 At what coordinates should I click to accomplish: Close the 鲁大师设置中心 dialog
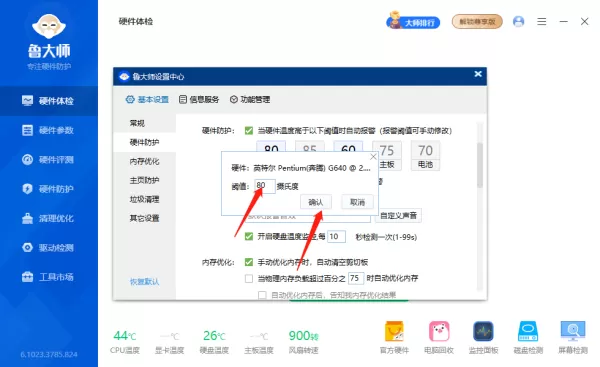pyautogui.click(x=478, y=74)
